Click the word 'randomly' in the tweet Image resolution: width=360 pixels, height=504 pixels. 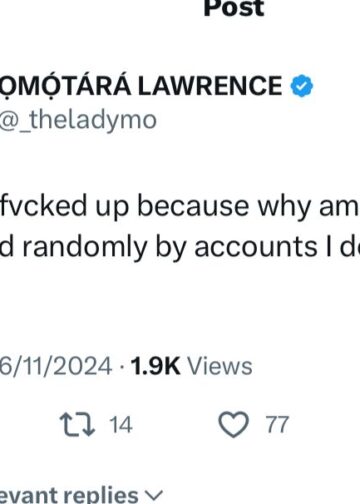tap(85, 248)
